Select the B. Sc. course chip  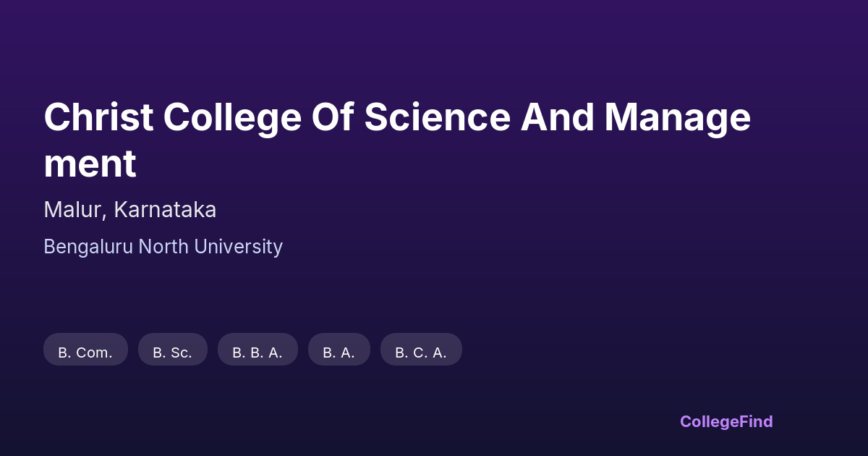(172, 352)
